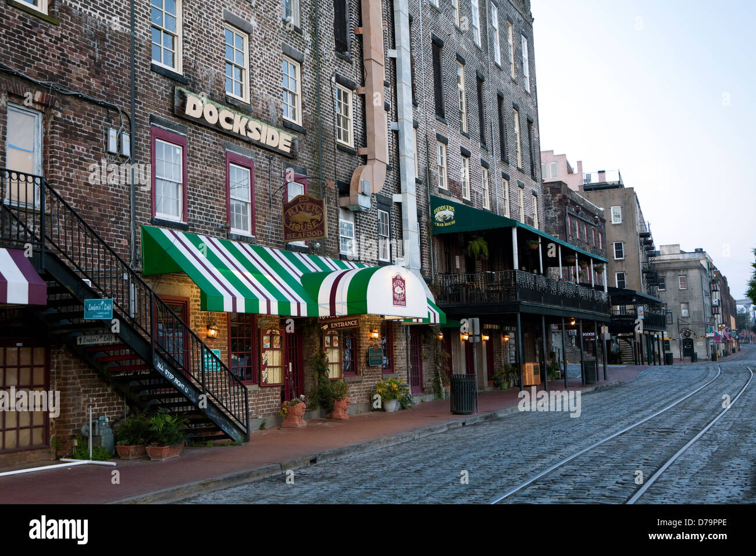Click the hanging River House Seafood sign
The width and height of the screenshot is (756, 556).
pos(305,218)
